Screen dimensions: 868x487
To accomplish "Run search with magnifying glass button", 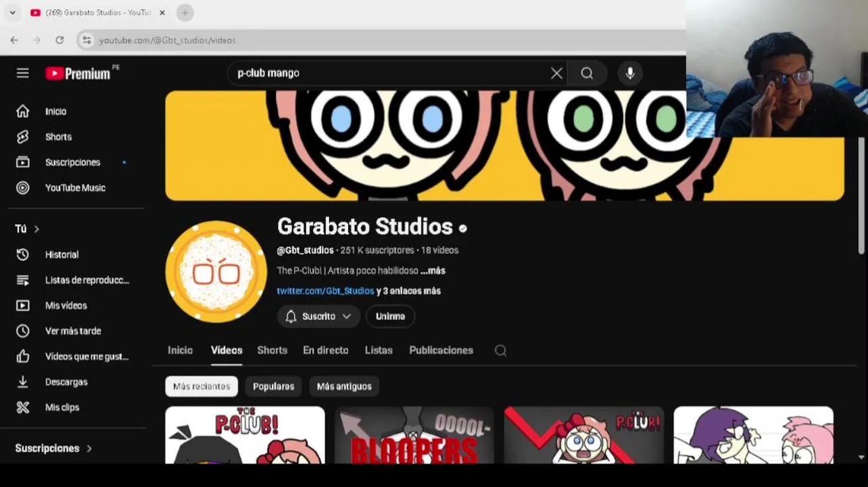I will tap(587, 73).
